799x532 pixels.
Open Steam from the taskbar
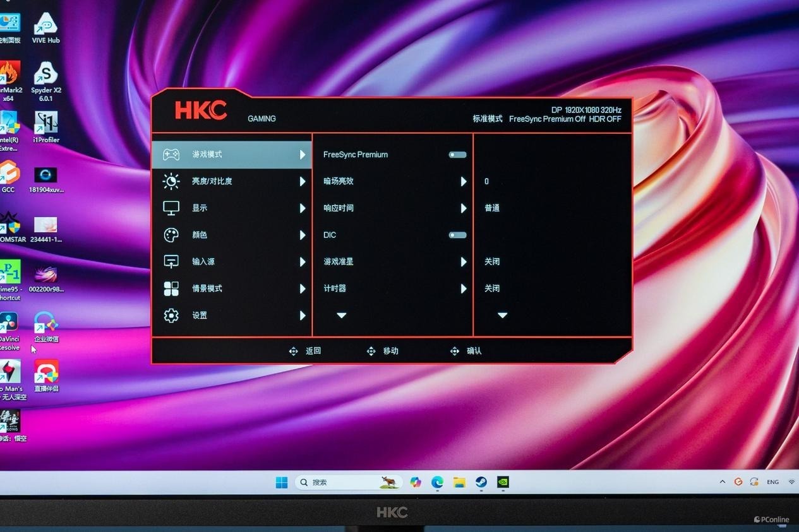coord(481,482)
